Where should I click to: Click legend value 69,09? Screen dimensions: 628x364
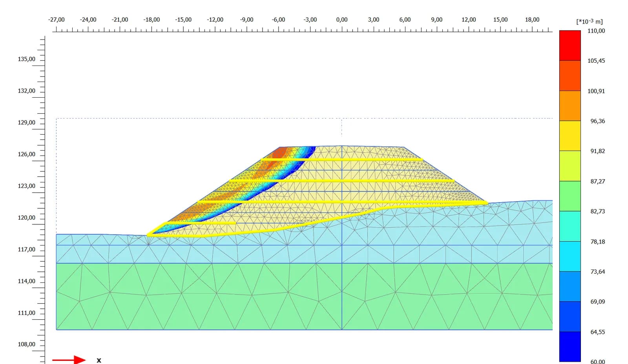point(598,302)
